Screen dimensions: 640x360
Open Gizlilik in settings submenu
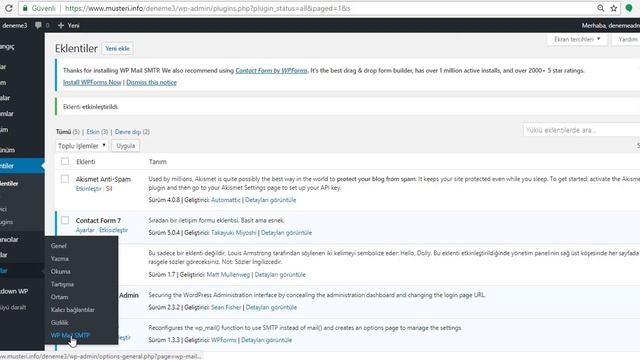(x=60, y=322)
